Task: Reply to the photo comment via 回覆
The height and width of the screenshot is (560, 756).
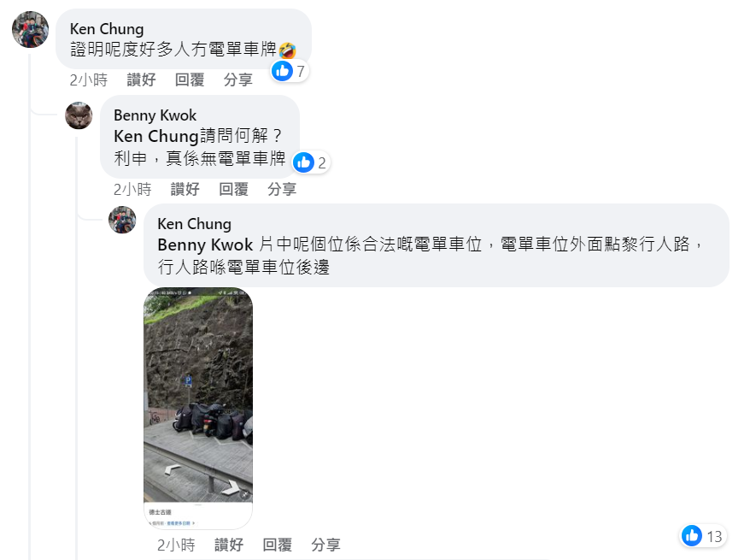Action: [x=278, y=545]
